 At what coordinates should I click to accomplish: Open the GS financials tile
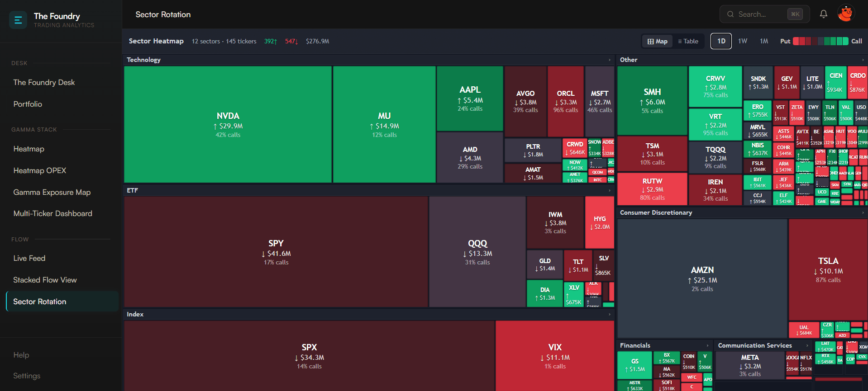(x=635, y=365)
